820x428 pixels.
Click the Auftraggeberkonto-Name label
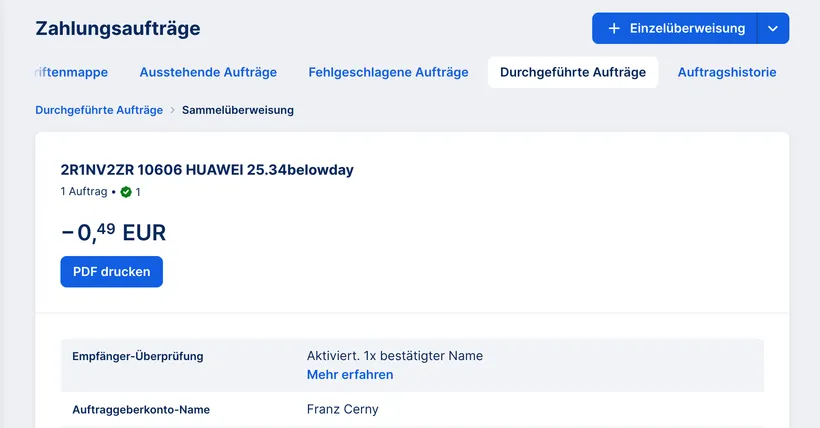(x=141, y=409)
